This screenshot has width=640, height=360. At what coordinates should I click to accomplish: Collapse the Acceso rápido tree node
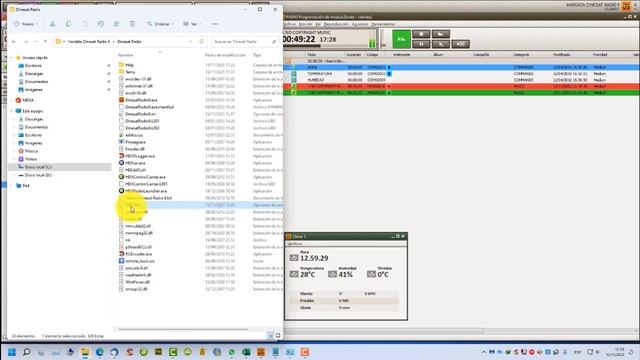coord(11,58)
